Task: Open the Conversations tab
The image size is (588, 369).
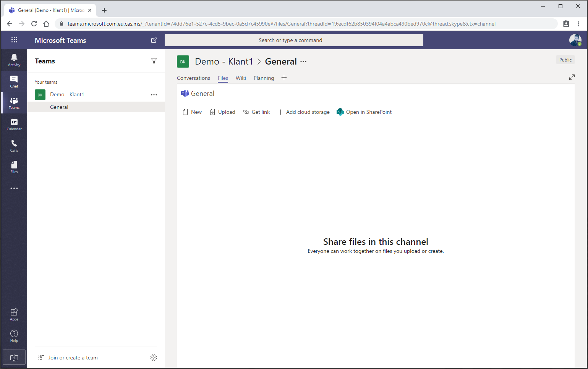Action: 193,78
